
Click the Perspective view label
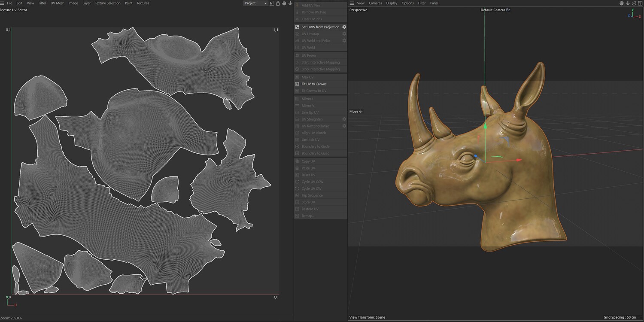(358, 10)
